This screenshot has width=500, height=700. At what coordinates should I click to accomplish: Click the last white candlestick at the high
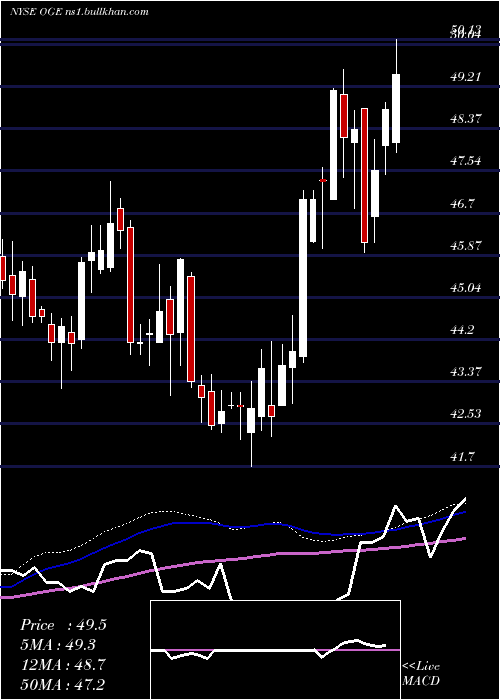(x=396, y=108)
